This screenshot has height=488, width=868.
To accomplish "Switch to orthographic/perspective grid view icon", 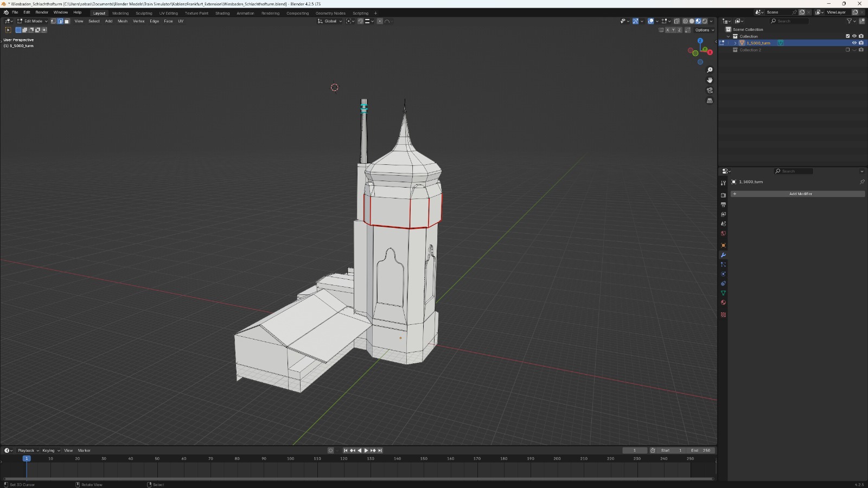I will [x=710, y=101].
